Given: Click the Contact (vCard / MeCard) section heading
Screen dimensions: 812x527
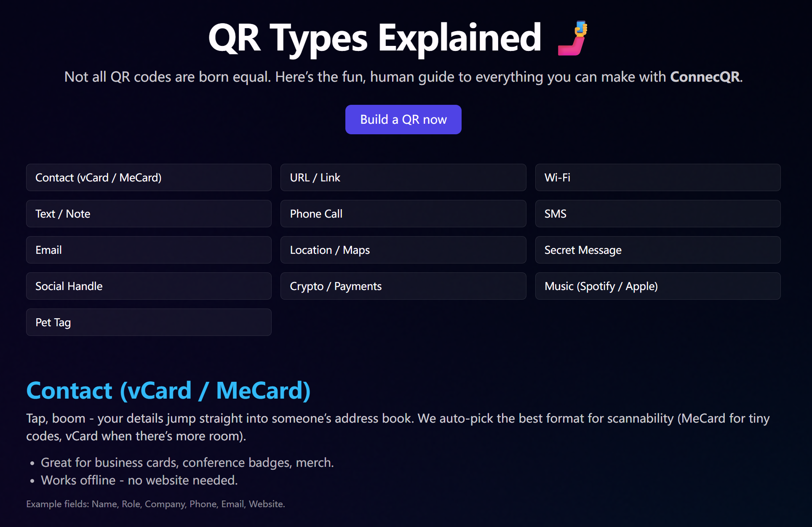Looking at the screenshot, I should tap(168, 391).
